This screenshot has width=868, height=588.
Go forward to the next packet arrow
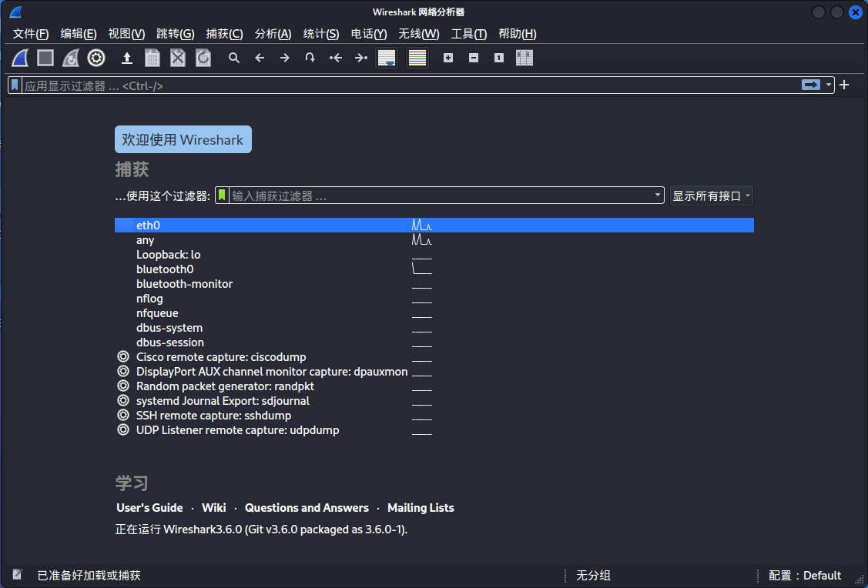(284, 58)
